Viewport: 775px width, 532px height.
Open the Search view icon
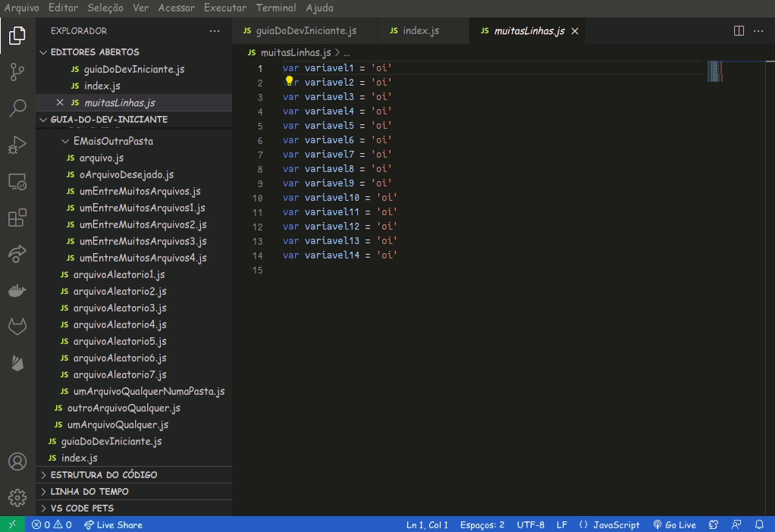17,108
